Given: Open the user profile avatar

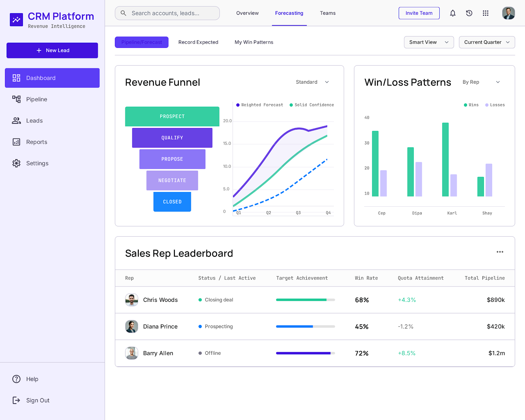Looking at the screenshot, I should [x=509, y=13].
